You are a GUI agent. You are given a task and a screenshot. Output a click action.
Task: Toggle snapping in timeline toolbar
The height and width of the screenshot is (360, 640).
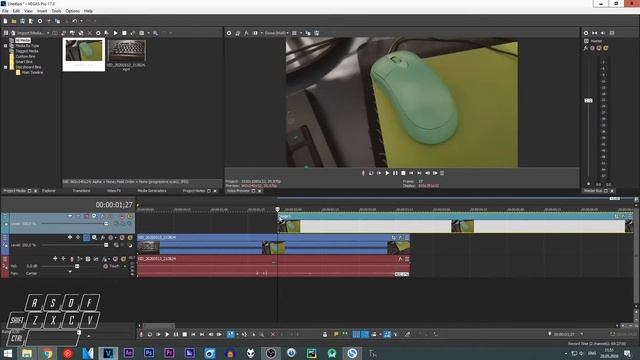356,334
